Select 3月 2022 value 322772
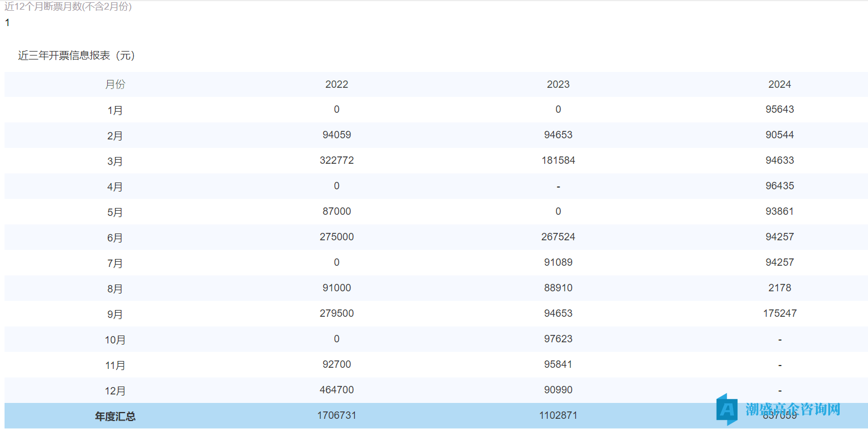 click(x=337, y=160)
